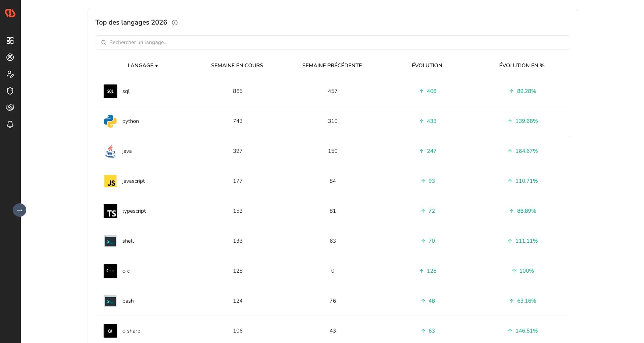Open notifications via the bell icon
The height and width of the screenshot is (343, 644).
tap(10, 125)
